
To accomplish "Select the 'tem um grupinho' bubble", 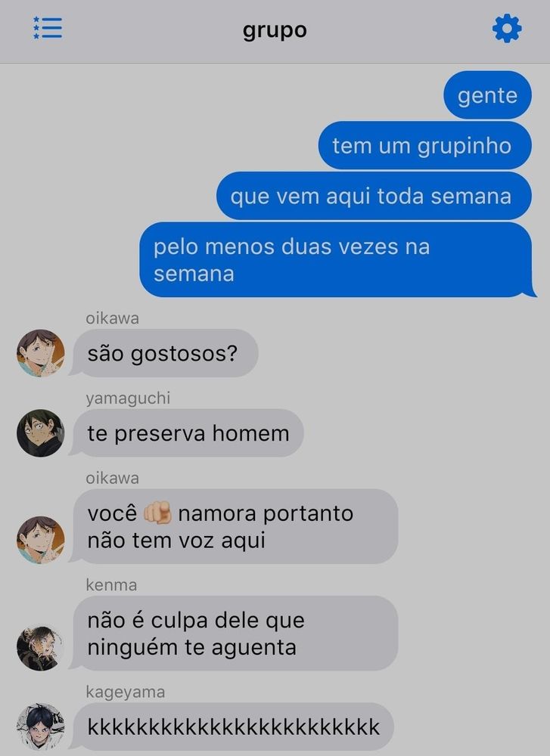I will click(424, 145).
